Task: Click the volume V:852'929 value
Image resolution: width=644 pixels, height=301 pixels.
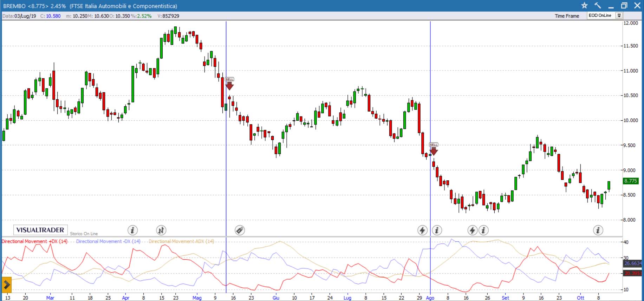Action: click(x=168, y=16)
